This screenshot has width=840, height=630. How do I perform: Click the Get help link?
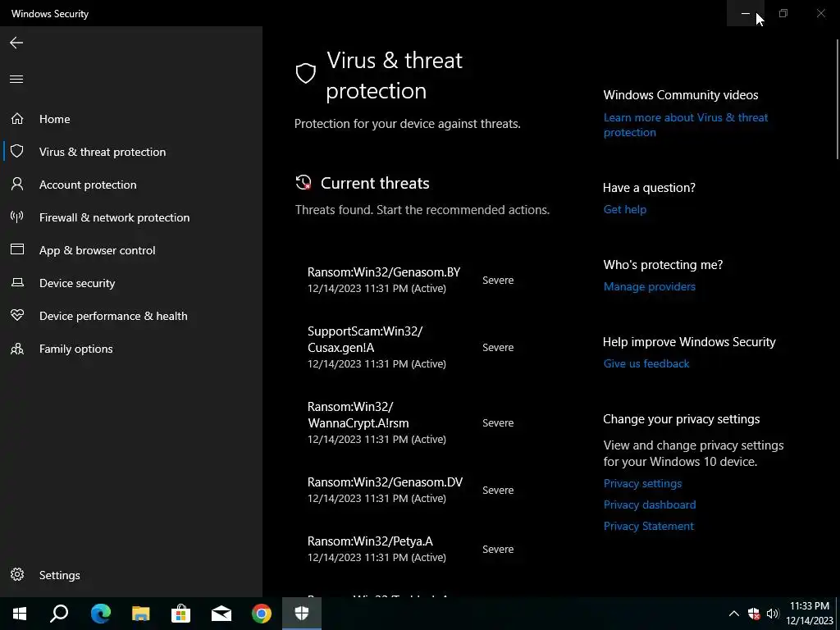pos(624,209)
